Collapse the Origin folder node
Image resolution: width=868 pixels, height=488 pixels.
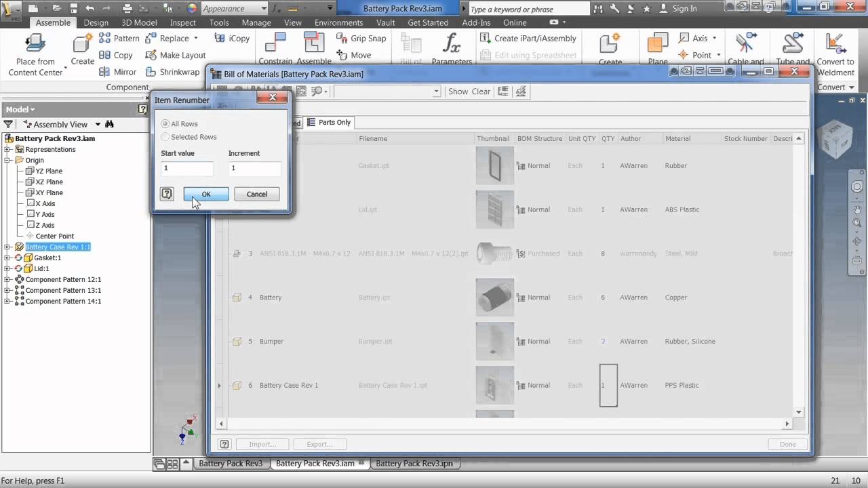pos(7,160)
